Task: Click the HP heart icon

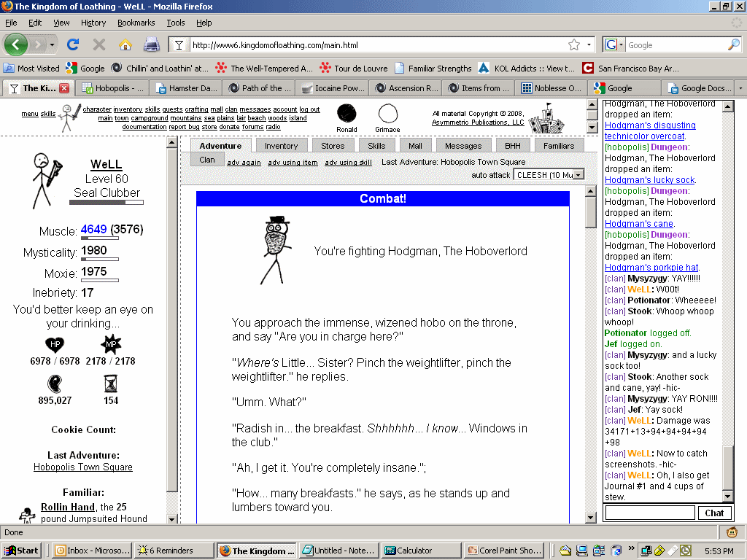Action: point(55,345)
